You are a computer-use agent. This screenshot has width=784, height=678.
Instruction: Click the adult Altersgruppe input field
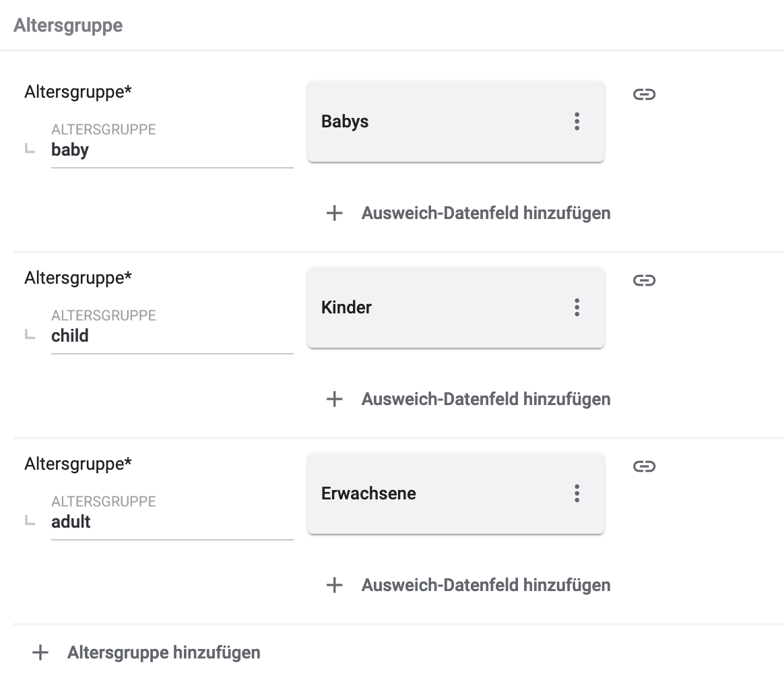click(x=172, y=522)
